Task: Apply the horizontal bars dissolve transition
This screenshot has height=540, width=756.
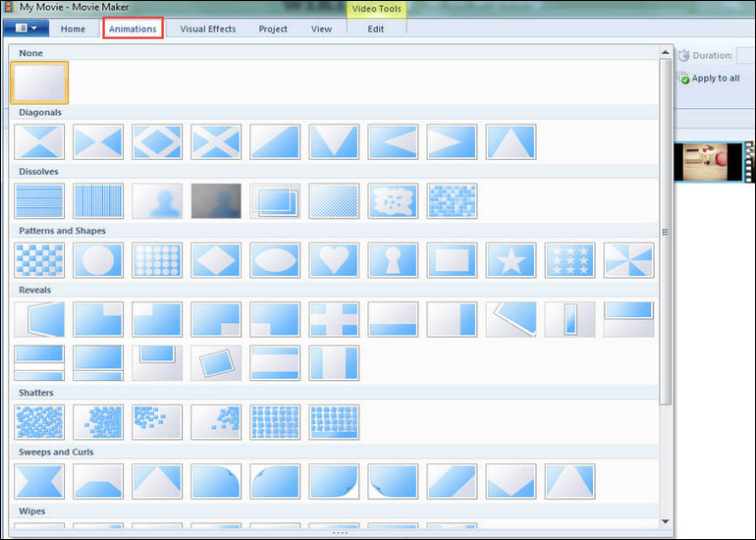Action: (39, 201)
